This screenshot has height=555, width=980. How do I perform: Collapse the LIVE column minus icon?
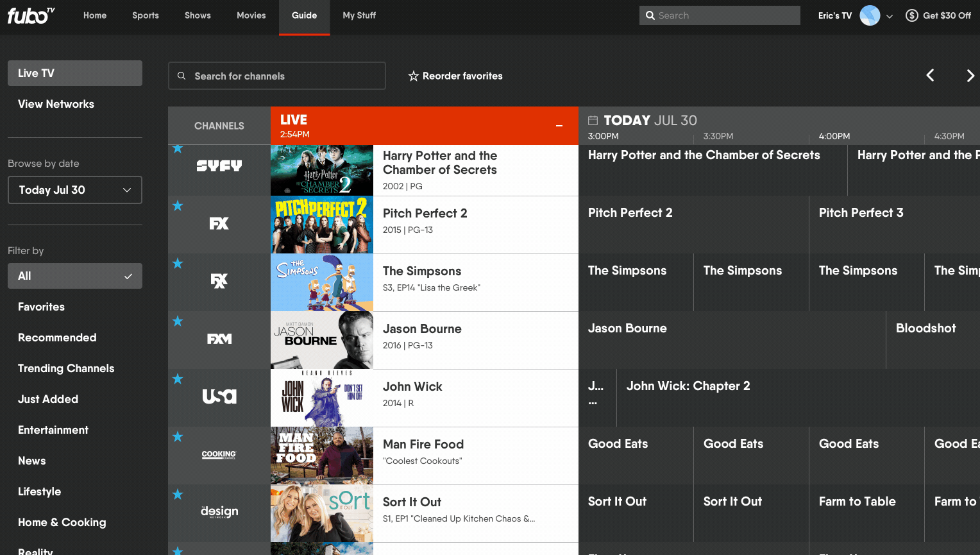[559, 126]
